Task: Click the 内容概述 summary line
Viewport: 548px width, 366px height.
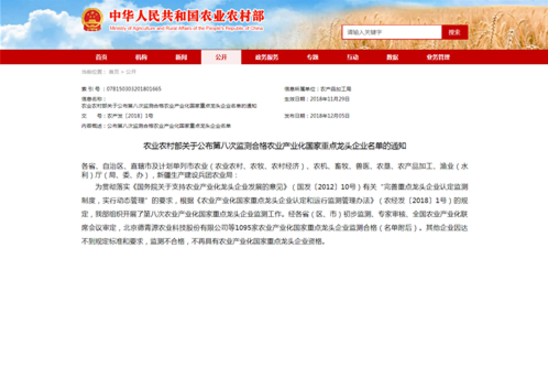Action: (x=156, y=125)
